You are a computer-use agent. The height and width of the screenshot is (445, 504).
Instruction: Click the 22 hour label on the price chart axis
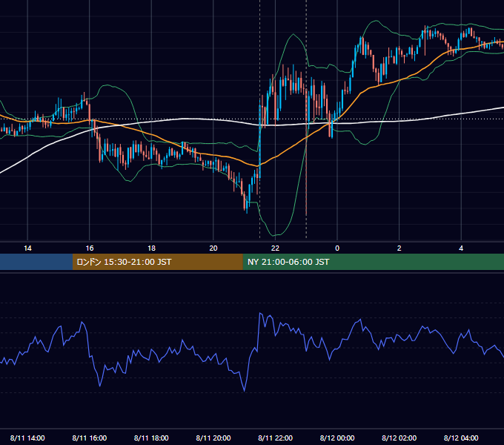275,248
